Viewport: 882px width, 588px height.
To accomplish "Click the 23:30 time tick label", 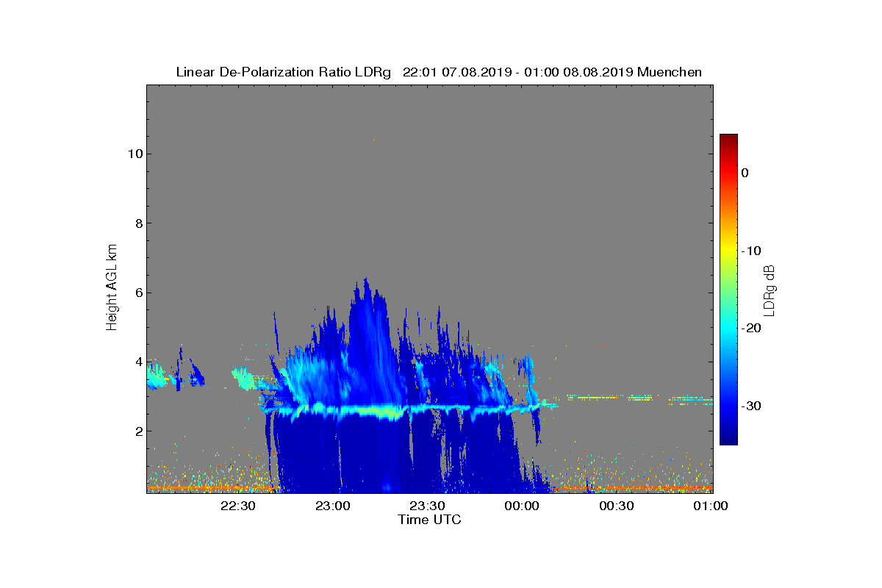I will pyautogui.click(x=428, y=506).
